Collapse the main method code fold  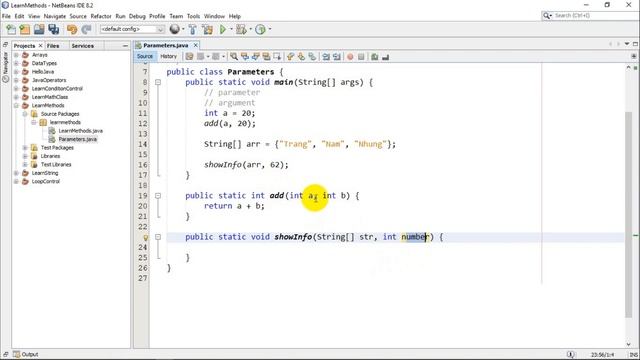158,82
